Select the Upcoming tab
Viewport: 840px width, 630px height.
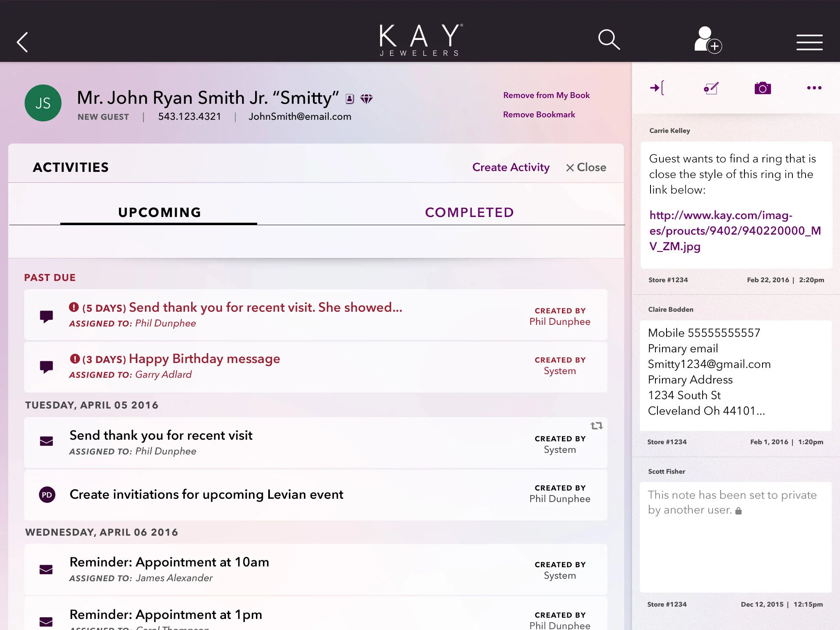click(159, 212)
